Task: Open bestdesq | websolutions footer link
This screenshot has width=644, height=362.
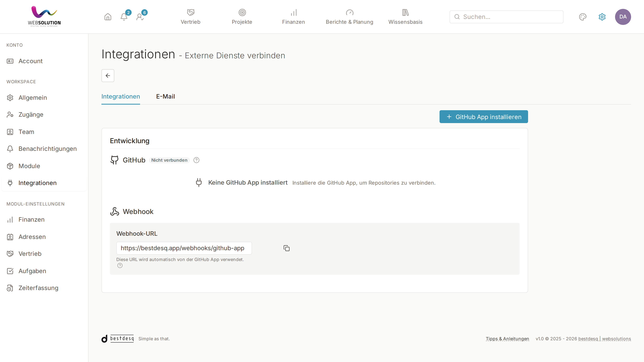Action: click(x=605, y=338)
